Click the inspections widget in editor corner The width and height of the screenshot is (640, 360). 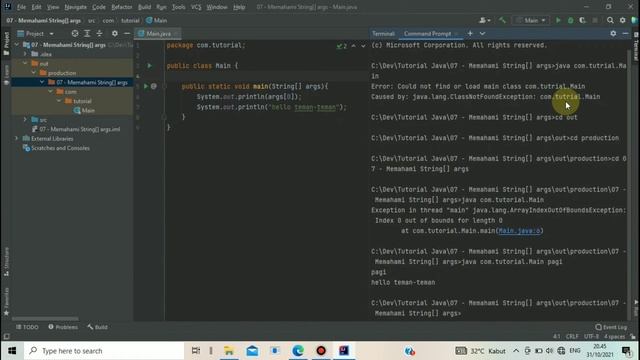pyautogui.click(x=342, y=46)
